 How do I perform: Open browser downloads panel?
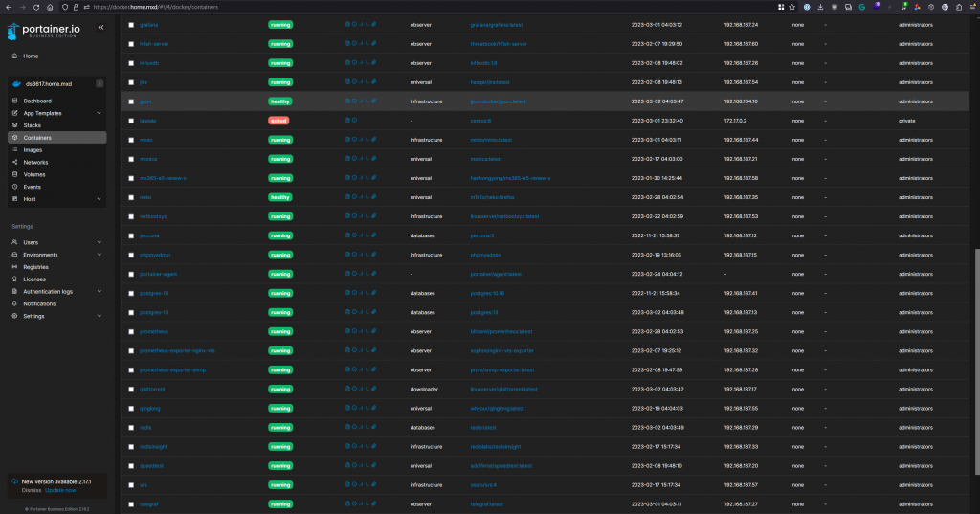pos(820,7)
